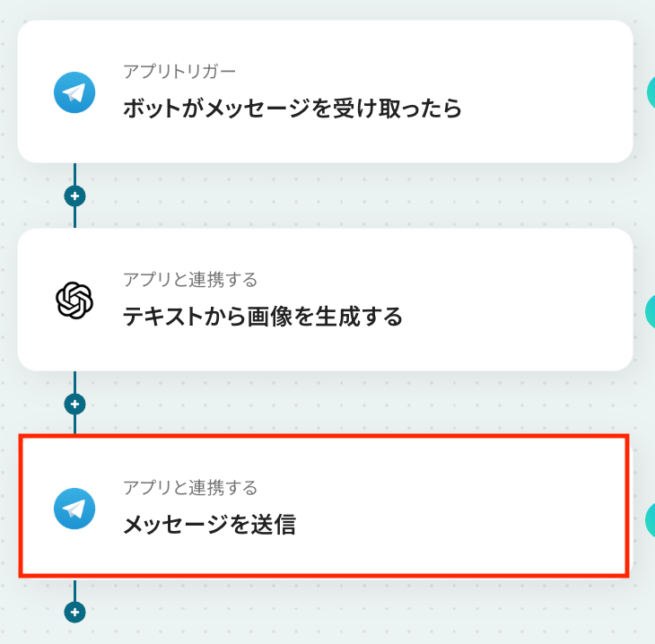Viewport: 655px width, 644px height.
Task: Click the OpenAI icon in the image generation card
Action: tap(74, 300)
